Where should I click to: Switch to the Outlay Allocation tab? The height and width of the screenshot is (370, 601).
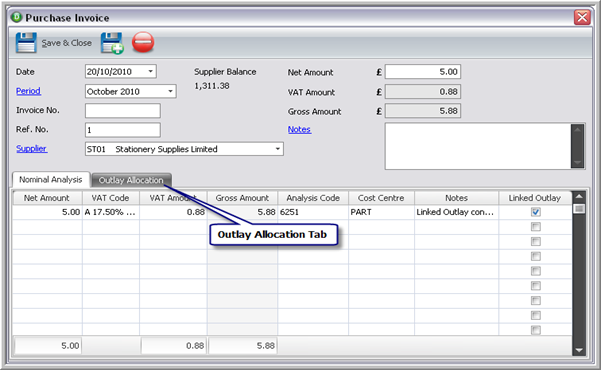click(131, 180)
